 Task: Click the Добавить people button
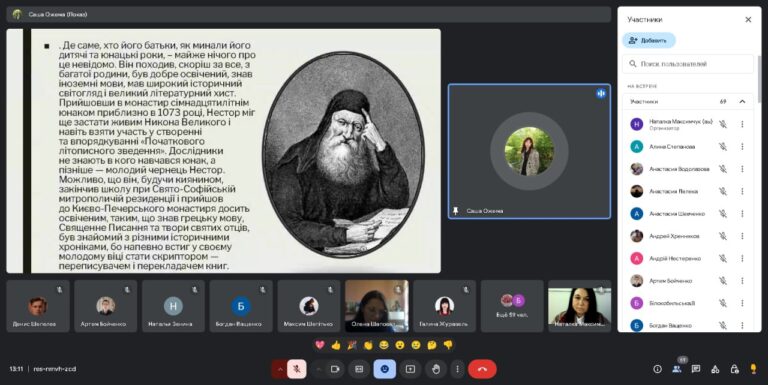(x=649, y=40)
